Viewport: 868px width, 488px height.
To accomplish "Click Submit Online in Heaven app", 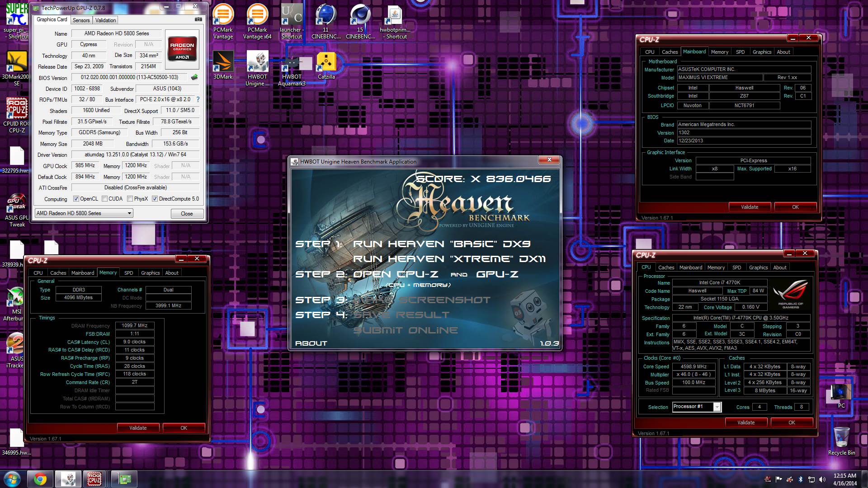I will pos(406,330).
